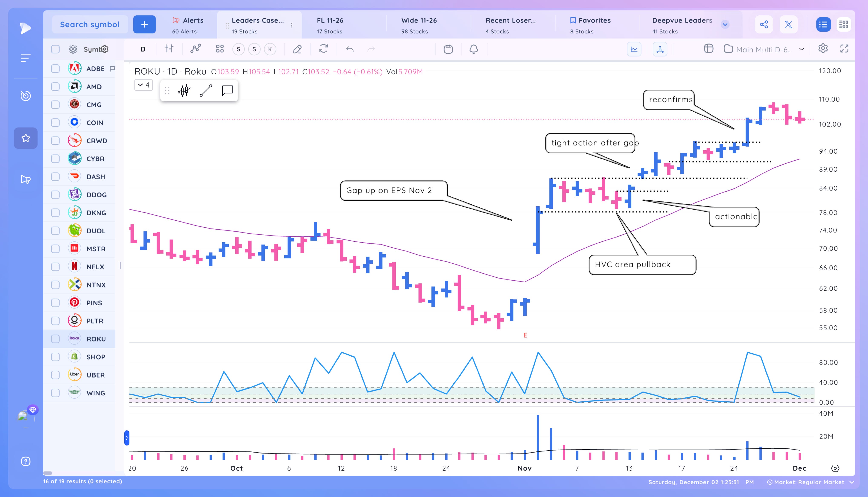The height and width of the screenshot is (497, 868).
Task: Toggle the hierarchy tree panel icon
Action: (660, 49)
